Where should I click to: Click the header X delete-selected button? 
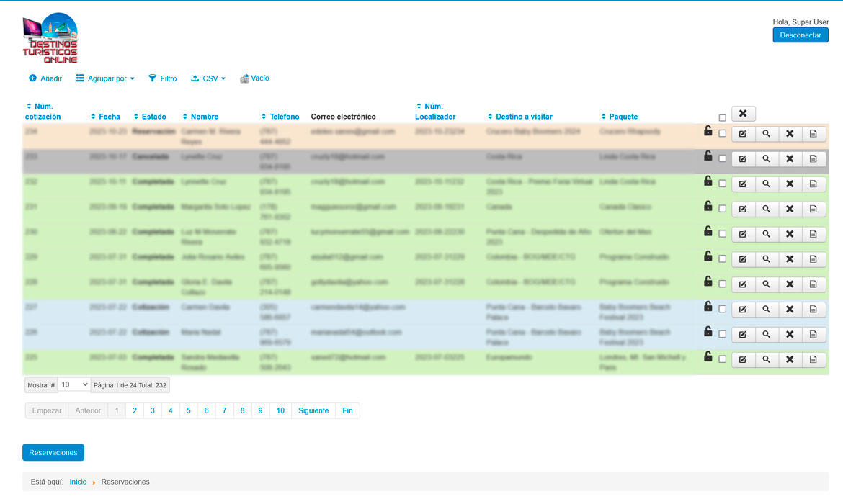(x=743, y=114)
